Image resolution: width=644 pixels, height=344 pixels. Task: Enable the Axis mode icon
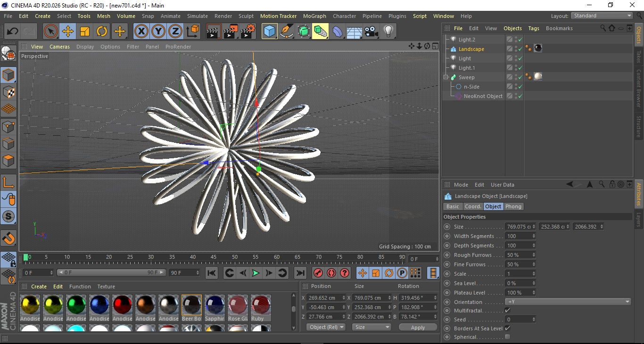pos(8,182)
